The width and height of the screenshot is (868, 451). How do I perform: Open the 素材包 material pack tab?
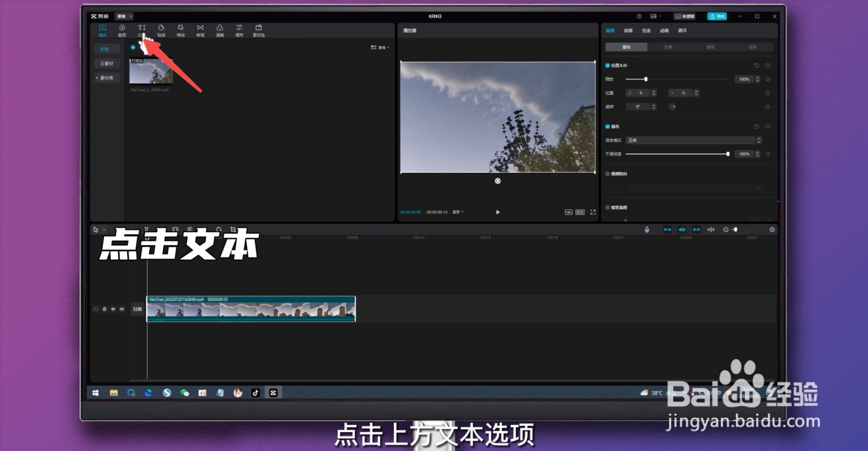259,30
